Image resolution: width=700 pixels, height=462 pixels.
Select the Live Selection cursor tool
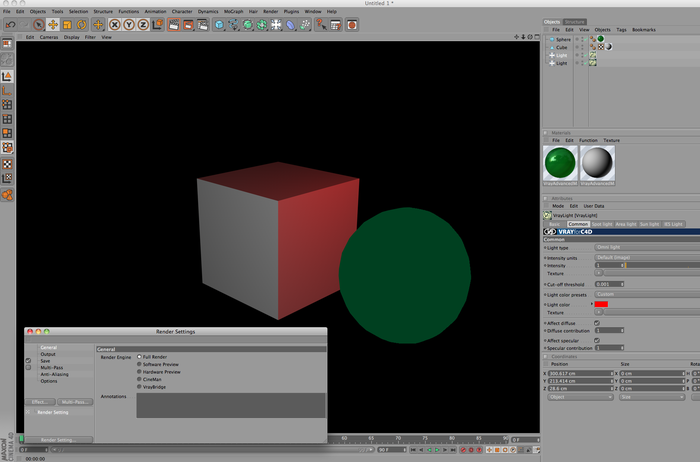(38, 25)
